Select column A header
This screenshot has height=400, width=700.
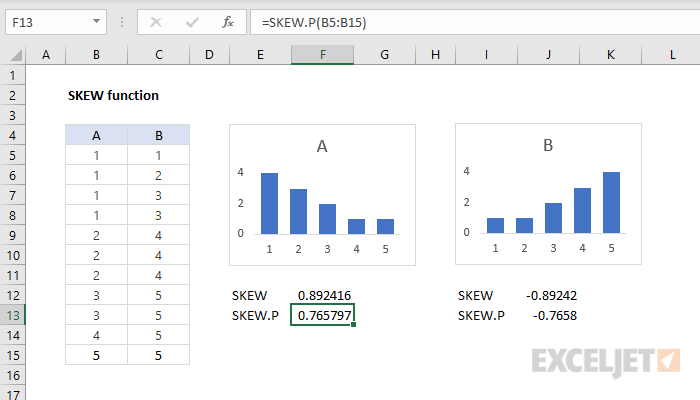pos(46,55)
